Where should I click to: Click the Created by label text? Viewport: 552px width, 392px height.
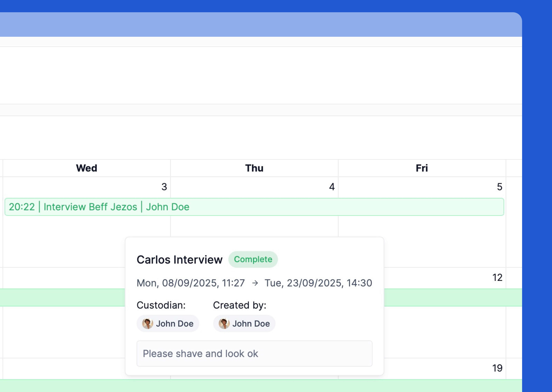coord(239,305)
